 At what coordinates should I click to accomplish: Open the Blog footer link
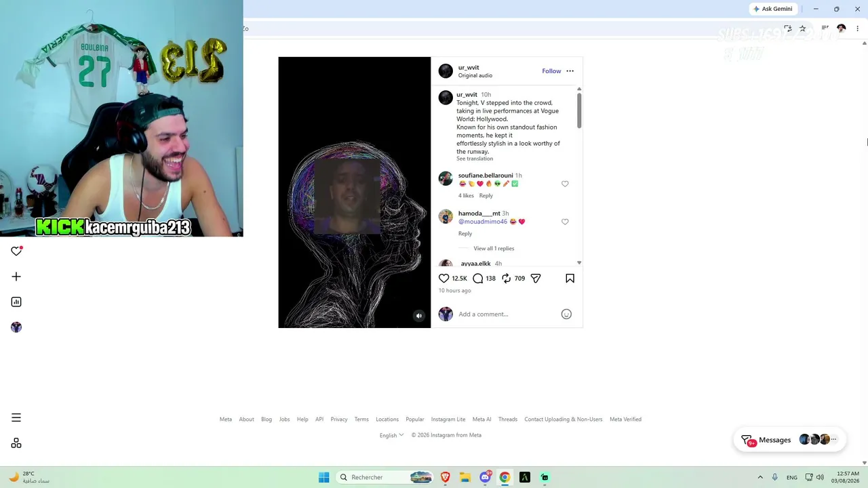pos(267,420)
